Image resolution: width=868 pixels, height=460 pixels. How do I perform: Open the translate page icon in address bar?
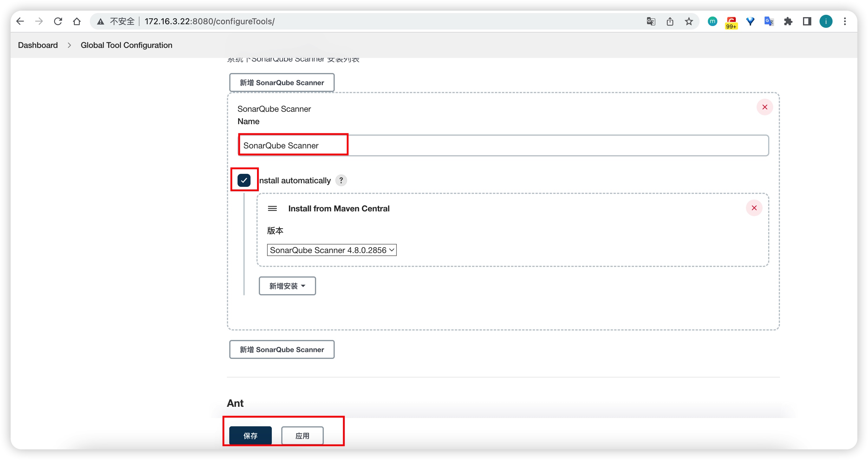651,22
